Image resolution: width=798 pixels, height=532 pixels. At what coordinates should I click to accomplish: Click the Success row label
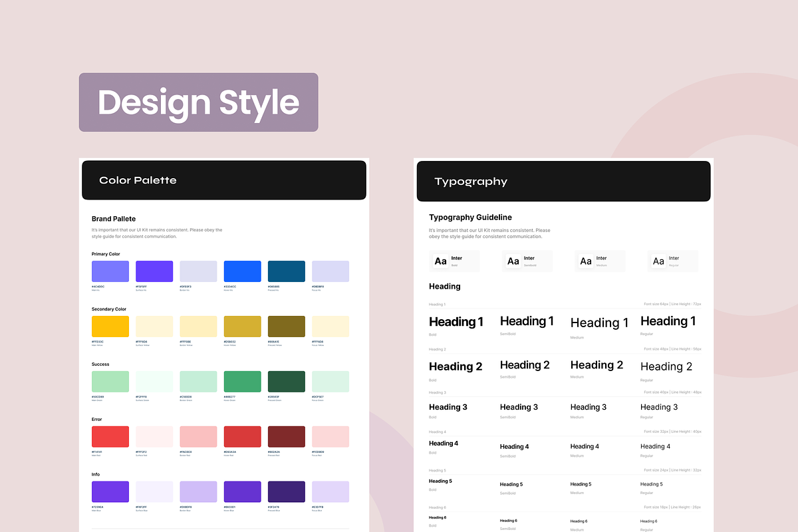[100, 364]
